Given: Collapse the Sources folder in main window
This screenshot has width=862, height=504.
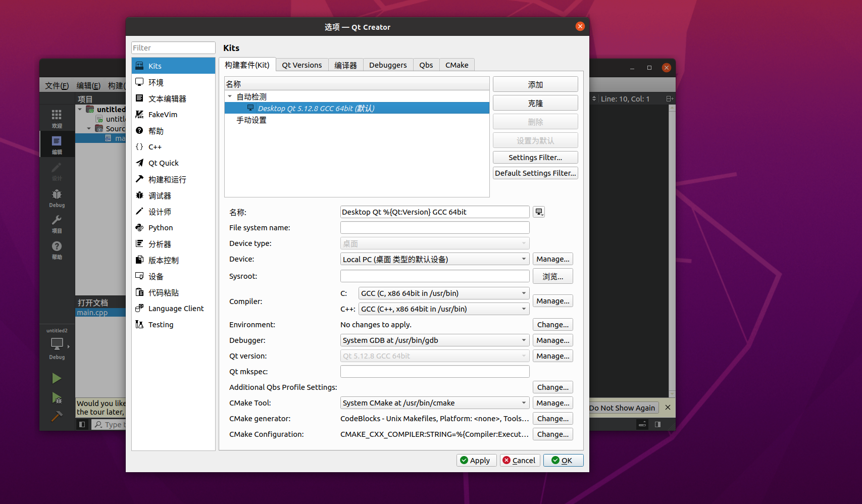Looking at the screenshot, I should (x=89, y=128).
